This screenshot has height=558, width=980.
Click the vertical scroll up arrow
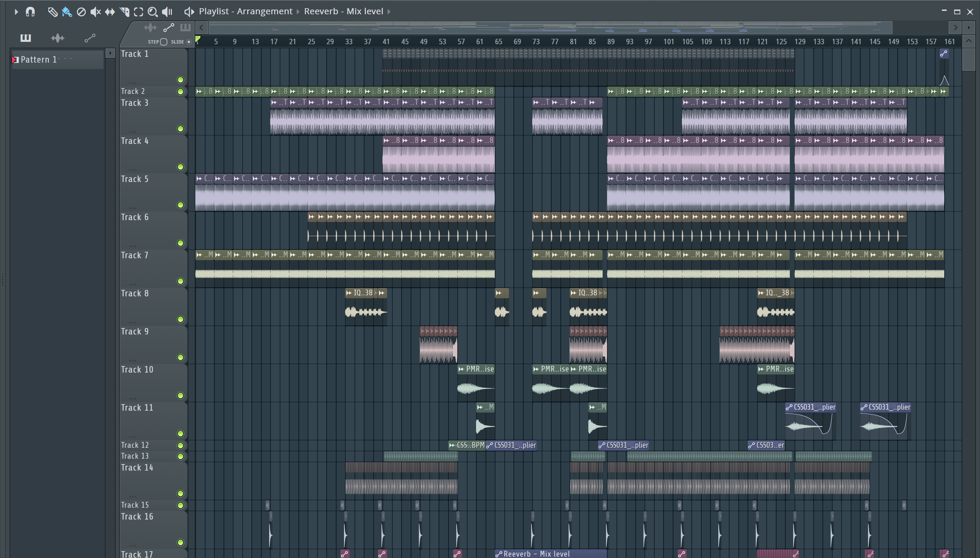968,41
